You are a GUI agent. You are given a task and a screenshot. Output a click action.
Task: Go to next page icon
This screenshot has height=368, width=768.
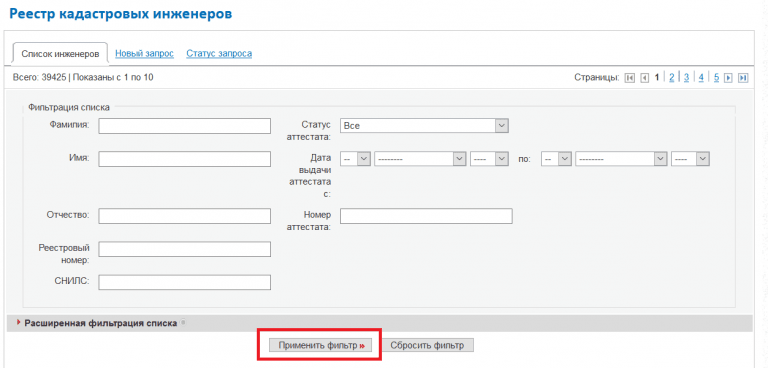coord(728,78)
